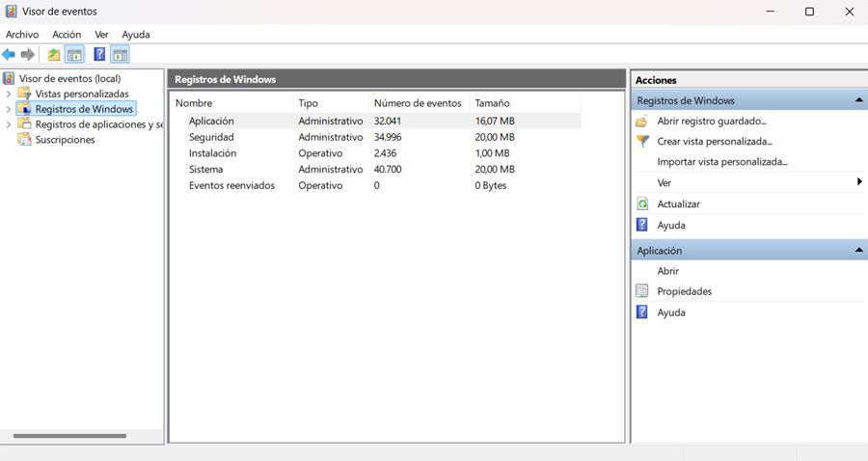Select Vistas personalizadas in the tree
The height and width of the screenshot is (461, 868).
tap(82, 94)
